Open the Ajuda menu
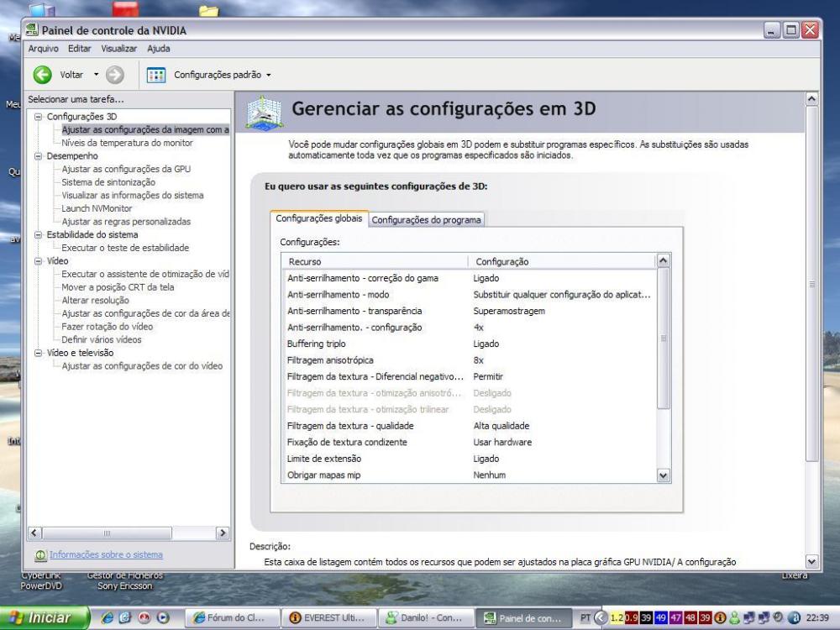 pyautogui.click(x=158, y=48)
